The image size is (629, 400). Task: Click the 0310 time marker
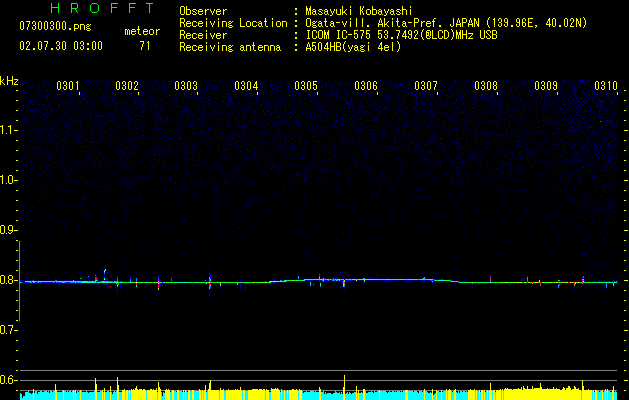click(x=606, y=86)
